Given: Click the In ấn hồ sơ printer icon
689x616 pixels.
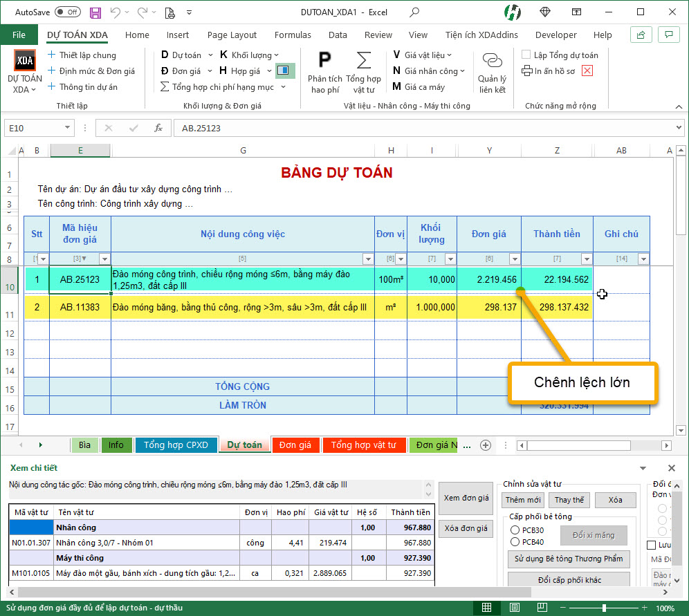Looking at the screenshot, I should [x=528, y=71].
